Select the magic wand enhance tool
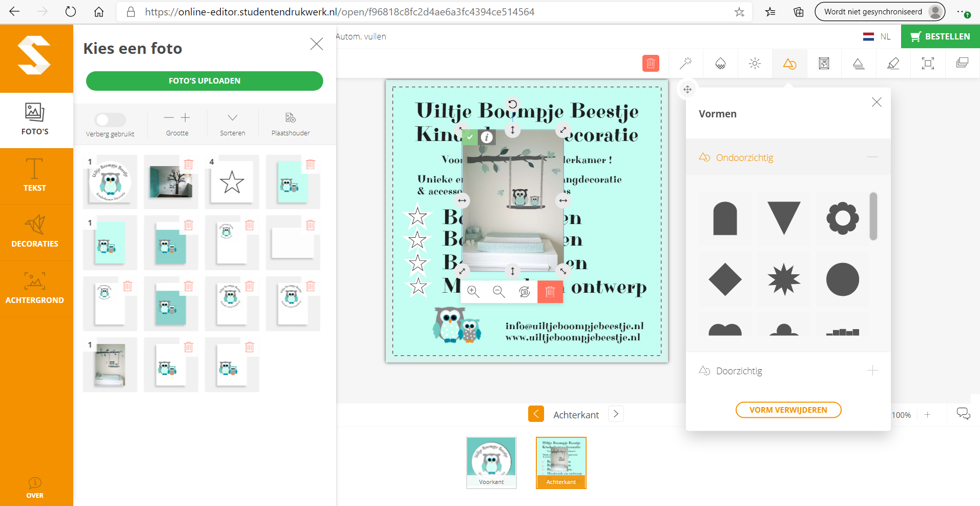 [x=685, y=63]
